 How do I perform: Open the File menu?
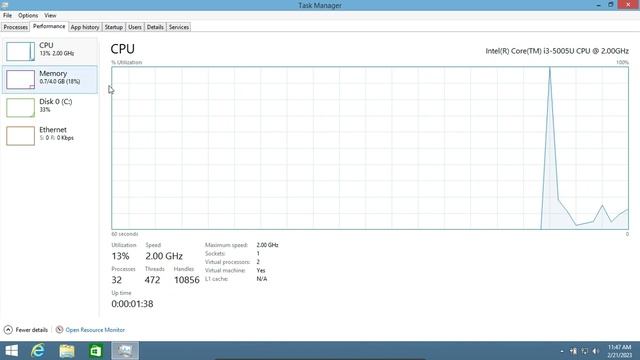(7, 15)
